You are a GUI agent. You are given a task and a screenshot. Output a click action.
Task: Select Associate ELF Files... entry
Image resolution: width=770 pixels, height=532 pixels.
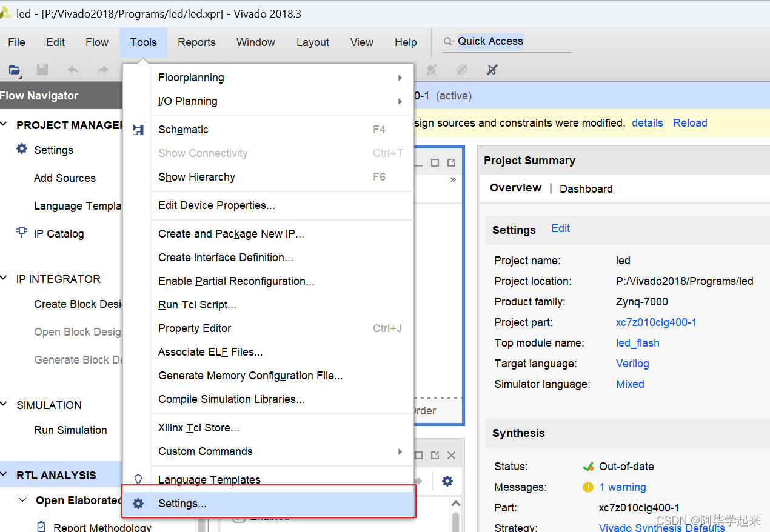click(269, 352)
